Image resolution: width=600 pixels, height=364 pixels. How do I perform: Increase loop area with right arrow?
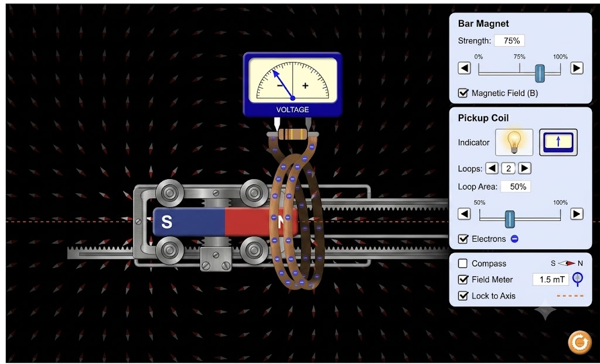click(x=577, y=214)
